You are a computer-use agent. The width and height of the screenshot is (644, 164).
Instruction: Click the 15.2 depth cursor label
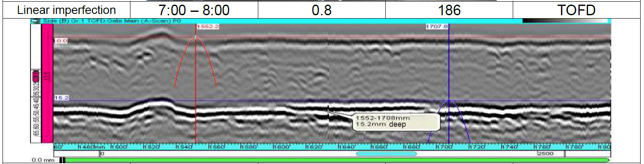tap(62, 98)
